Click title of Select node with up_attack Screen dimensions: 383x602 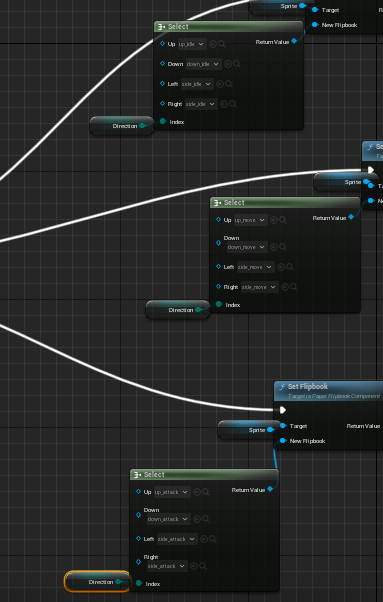pos(154,474)
